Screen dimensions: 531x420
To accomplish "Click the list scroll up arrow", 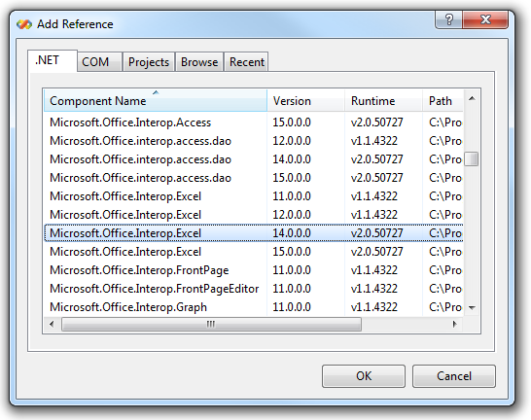I will (472, 99).
